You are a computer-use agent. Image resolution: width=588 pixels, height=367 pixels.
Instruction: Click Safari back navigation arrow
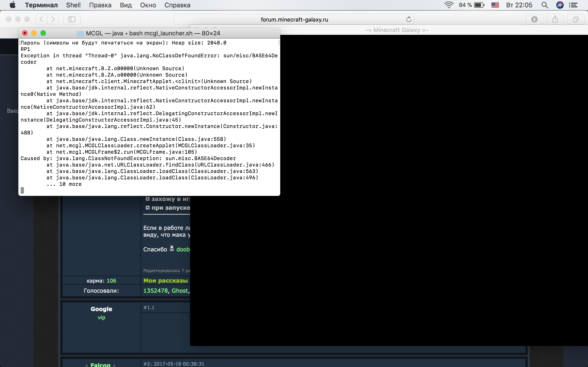(41, 19)
